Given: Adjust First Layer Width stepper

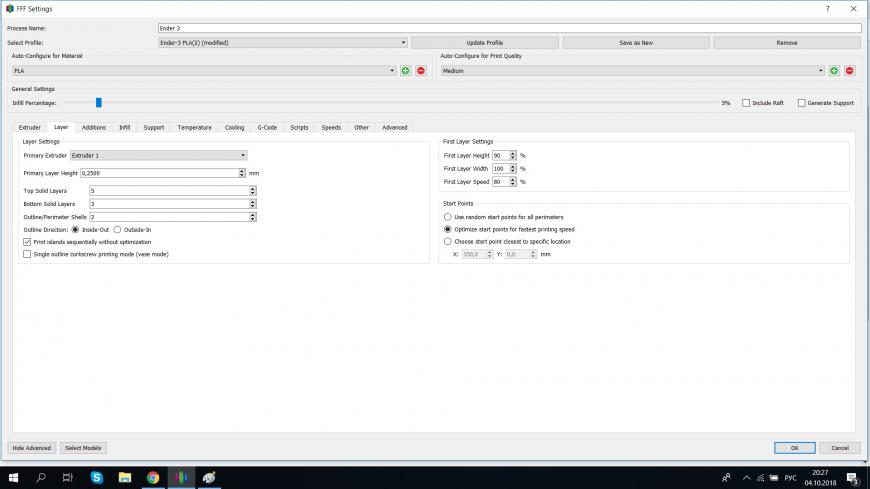Looking at the screenshot, I should point(513,169).
